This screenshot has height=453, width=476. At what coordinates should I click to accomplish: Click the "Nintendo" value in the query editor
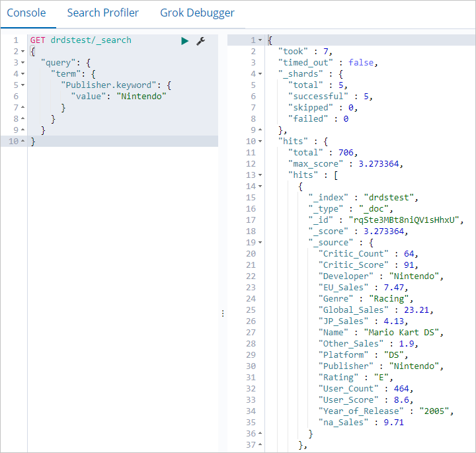click(141, 97)
